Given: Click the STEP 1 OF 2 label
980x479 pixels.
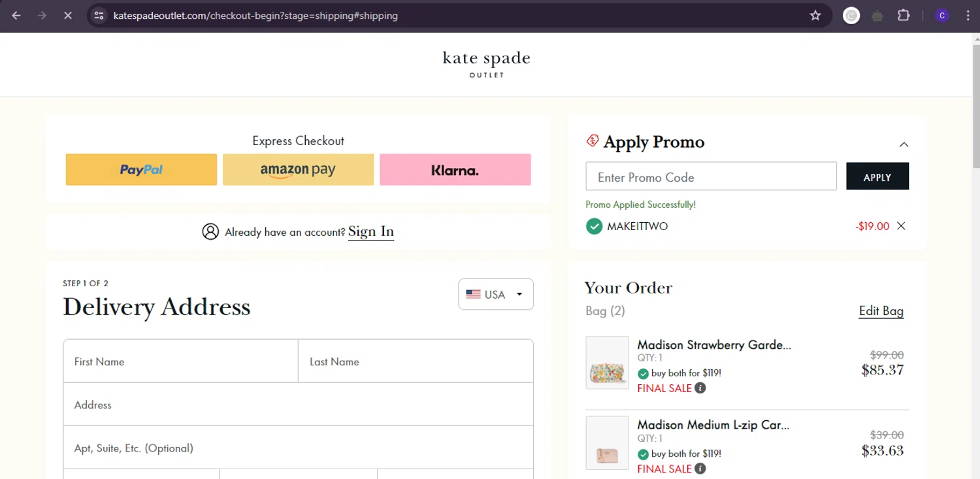Looking at the screenshot, I should coord(86,283).
